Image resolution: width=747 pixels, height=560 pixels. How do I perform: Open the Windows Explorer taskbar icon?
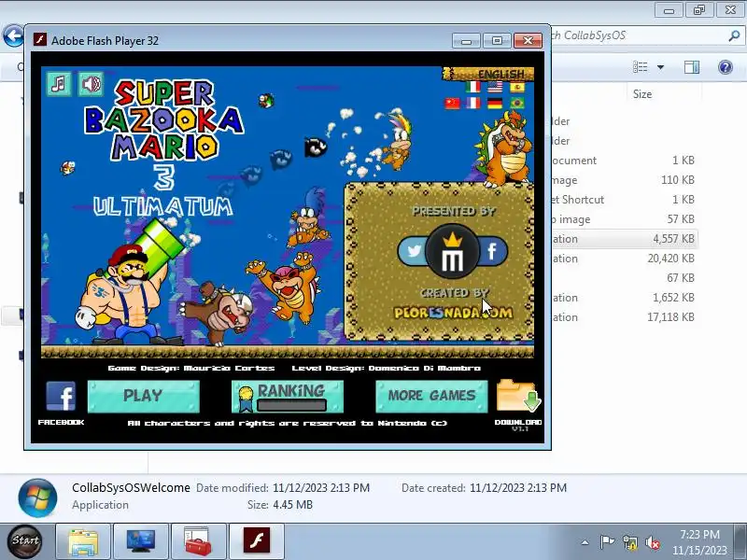click(83, 541)
